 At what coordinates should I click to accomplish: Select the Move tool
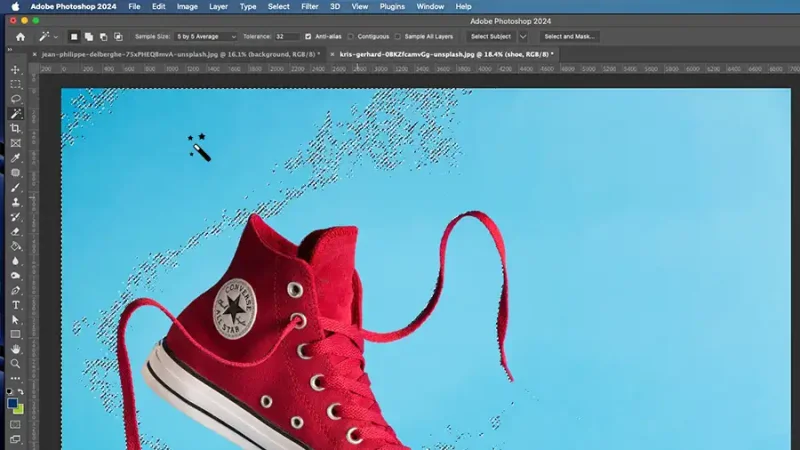point(16,70)
